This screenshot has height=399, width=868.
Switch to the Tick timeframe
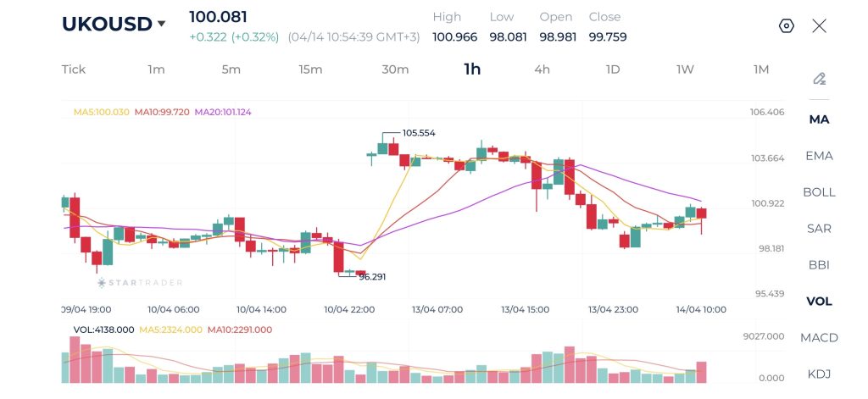74,69
